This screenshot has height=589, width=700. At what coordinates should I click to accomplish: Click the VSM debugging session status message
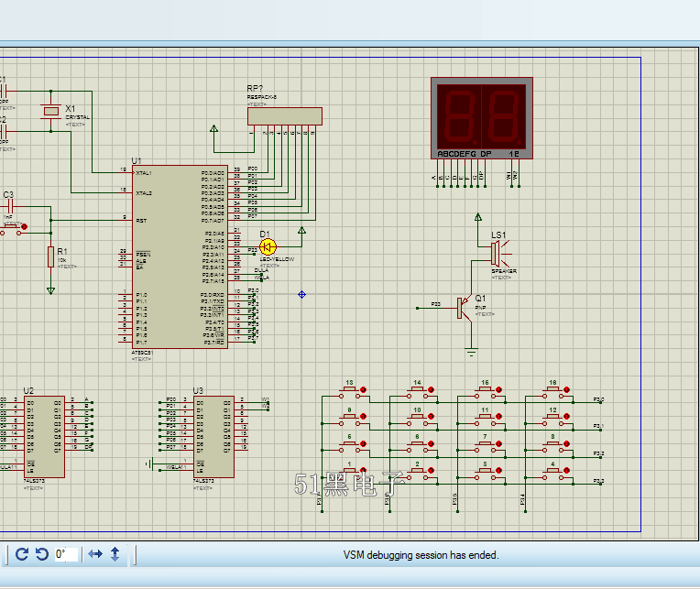pos(421,555)
